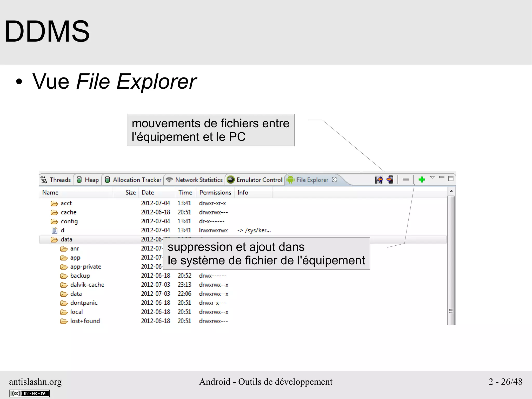Click the push file onto device icon
This screenshot has height=399, width=532.
tap(390, 180)
